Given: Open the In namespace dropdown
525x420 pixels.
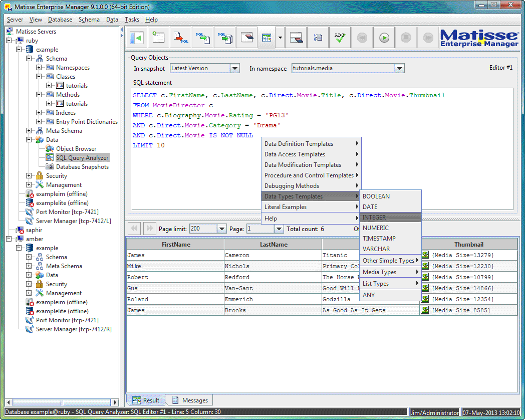Looking at the screenshot, I should 399,68.
